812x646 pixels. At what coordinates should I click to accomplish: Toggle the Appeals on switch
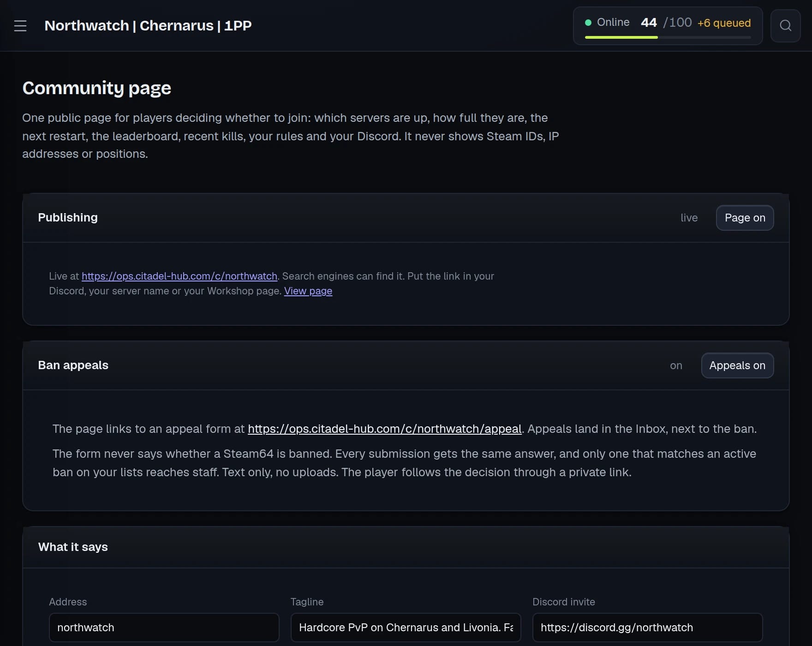pyautogui.click(x=737, y=365)
